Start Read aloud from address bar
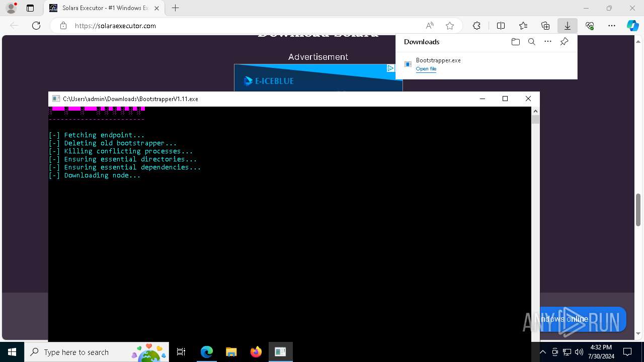The width and height of the screenshot is (644, 362). [430, 26]
